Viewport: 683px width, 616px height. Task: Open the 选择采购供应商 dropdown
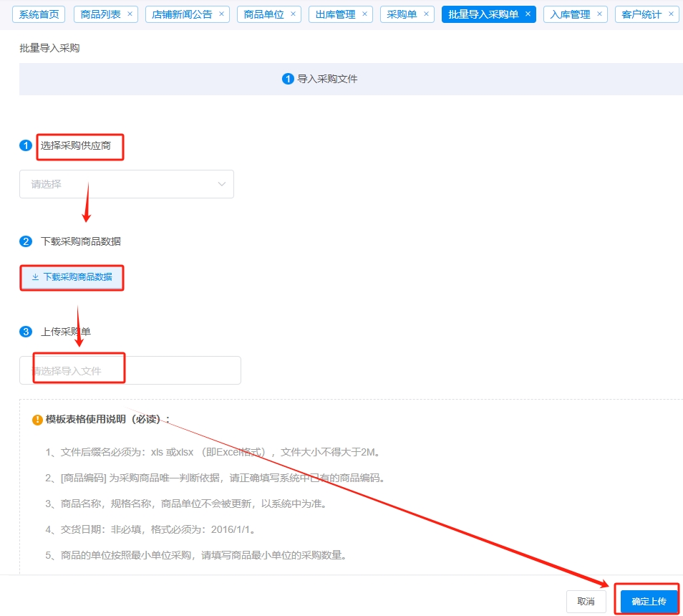pos(126,184)
